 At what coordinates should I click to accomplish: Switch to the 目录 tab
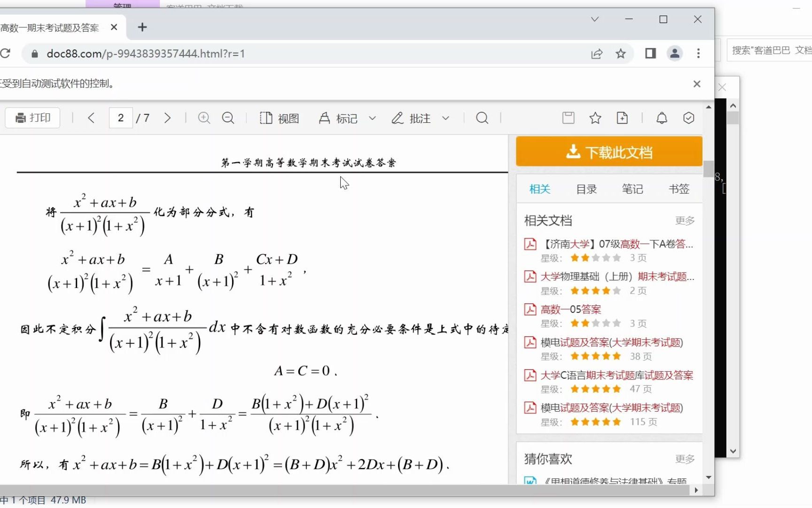(x=586, y=189)
